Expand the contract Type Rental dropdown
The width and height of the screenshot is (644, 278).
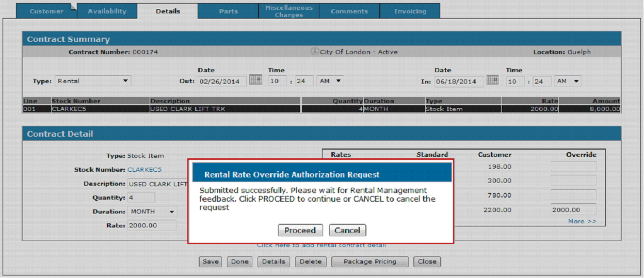(x=93, y=81)
